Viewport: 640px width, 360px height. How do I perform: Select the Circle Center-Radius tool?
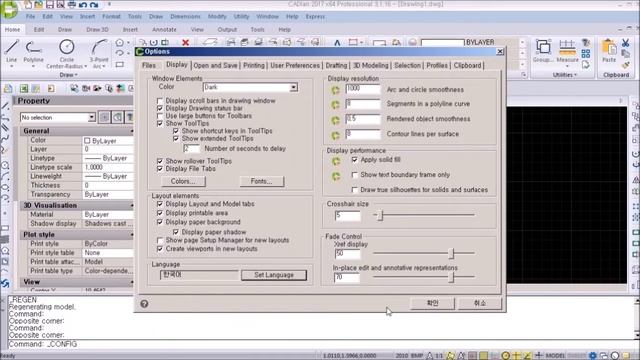coord(67,53)
